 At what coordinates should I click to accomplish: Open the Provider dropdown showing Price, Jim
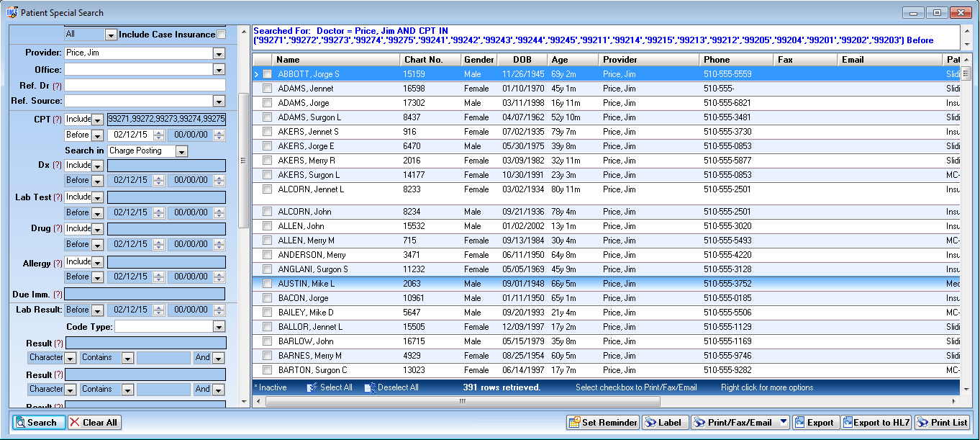click(x=219, y=53)
